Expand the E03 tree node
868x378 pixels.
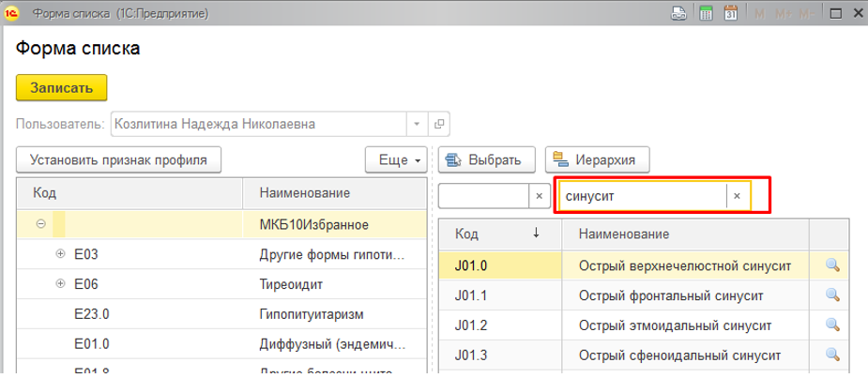[x=61, y=254]
